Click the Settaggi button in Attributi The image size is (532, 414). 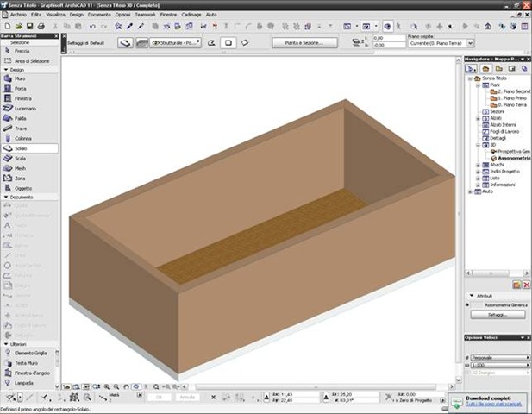(496, 315)
